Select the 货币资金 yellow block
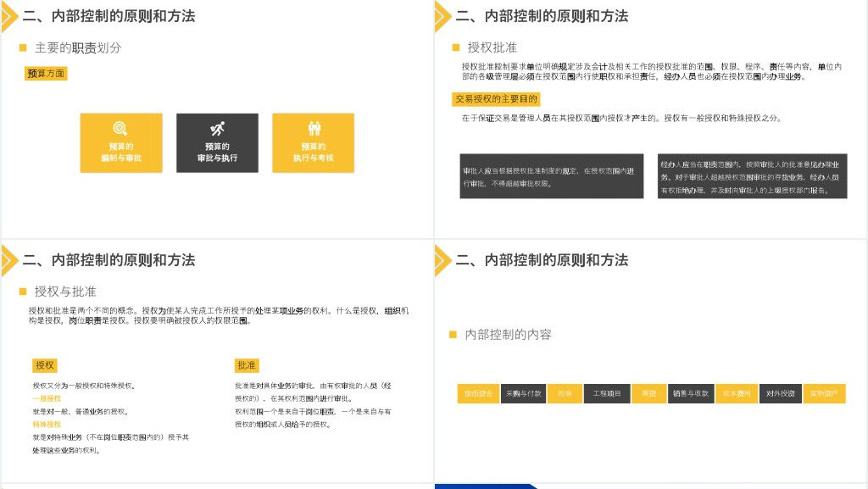868x489 pixels. (x=478, y=393)
